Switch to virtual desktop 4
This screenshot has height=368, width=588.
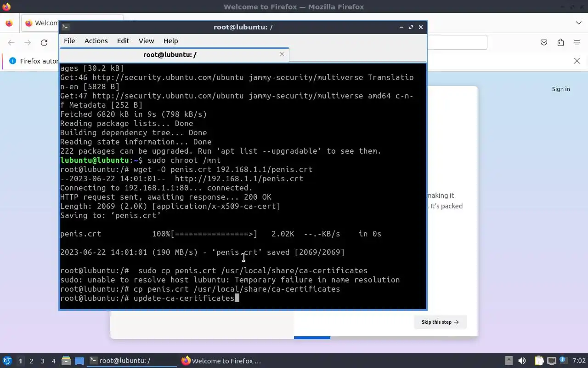54,361
